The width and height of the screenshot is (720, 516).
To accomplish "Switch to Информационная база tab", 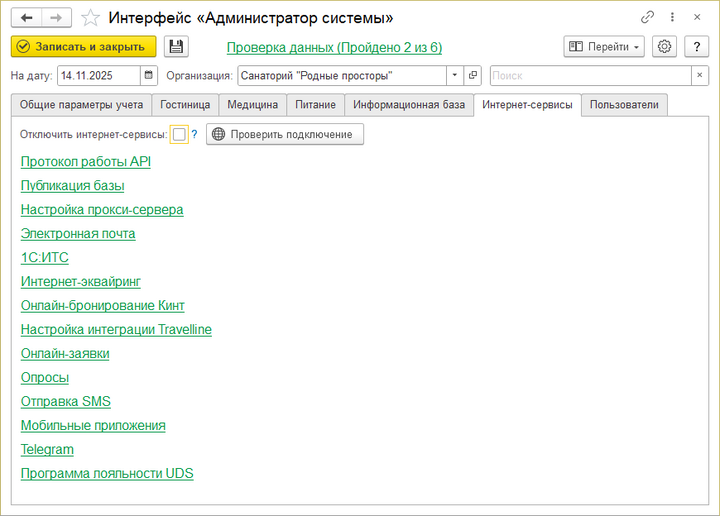I will pyautogui.click(x=409, y=105).
